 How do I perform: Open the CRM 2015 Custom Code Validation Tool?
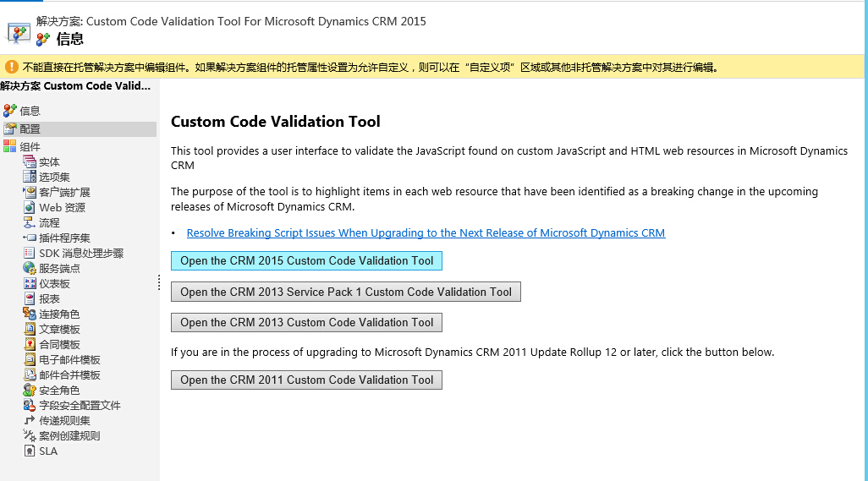pyautogui.click(x=306, y=261)
